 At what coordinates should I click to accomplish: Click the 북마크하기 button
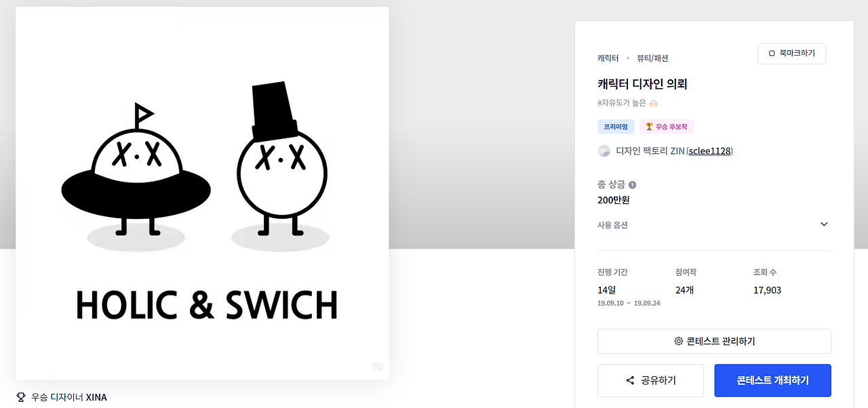792,54
